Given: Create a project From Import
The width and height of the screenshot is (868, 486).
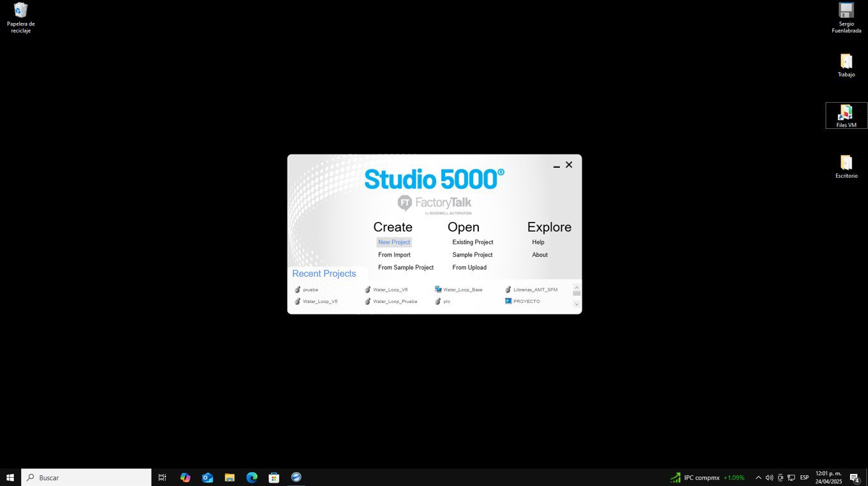Looking at the screenshot, I should pyautogui.click(x=394, y=255).
